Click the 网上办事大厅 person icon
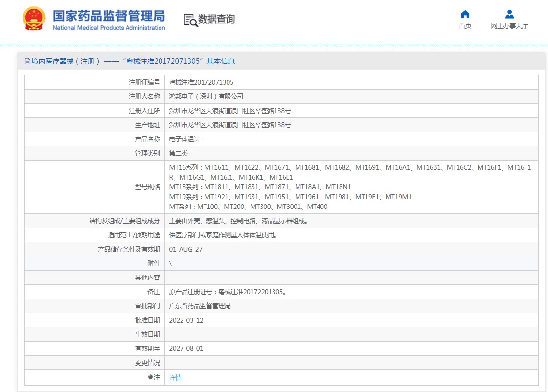Image resolution: width=548 pixels, height=392 pixels. [509, 14]
